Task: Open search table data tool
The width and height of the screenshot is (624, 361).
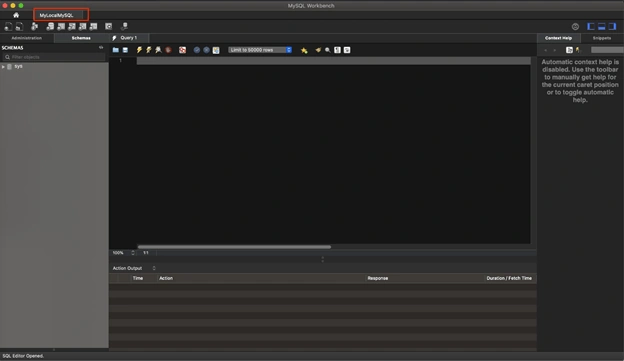Action: pyautogui.click(x=108, y=26)
